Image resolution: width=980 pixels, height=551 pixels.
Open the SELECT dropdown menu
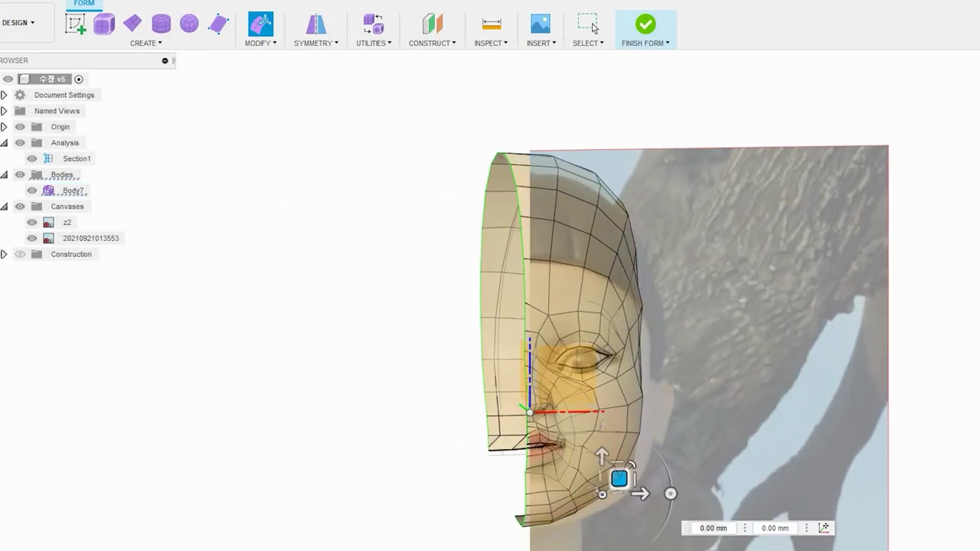click(588, 43)
